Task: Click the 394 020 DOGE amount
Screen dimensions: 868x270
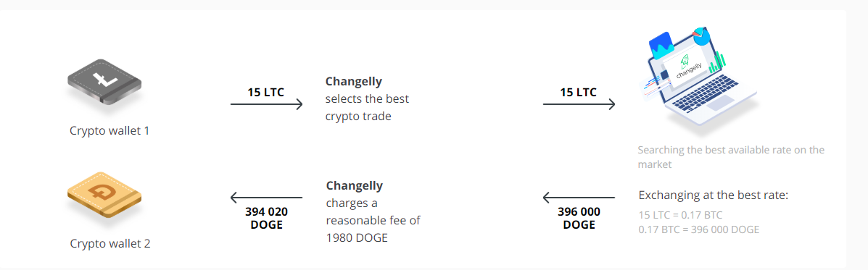Action: (266, 218)
